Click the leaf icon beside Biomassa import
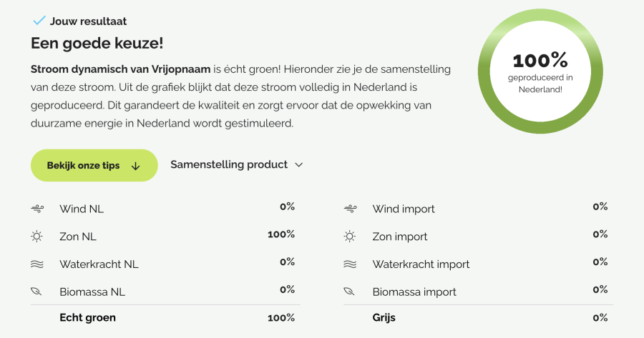 [350, 292]
